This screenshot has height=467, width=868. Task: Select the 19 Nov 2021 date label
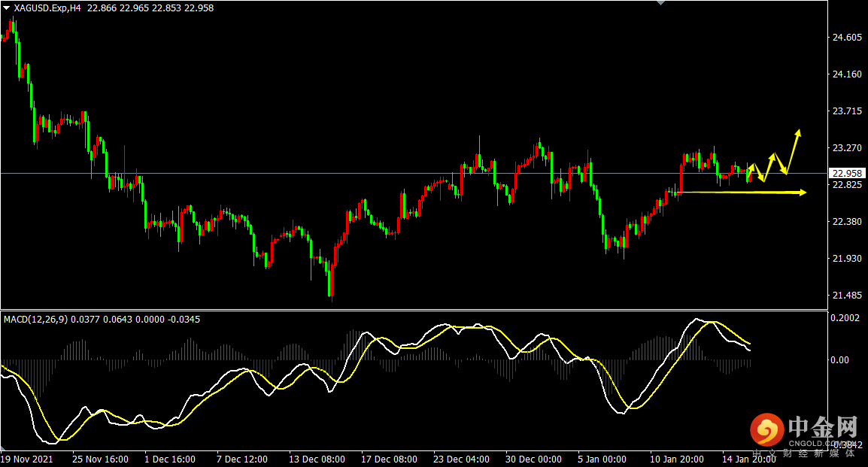coord(27,459)
